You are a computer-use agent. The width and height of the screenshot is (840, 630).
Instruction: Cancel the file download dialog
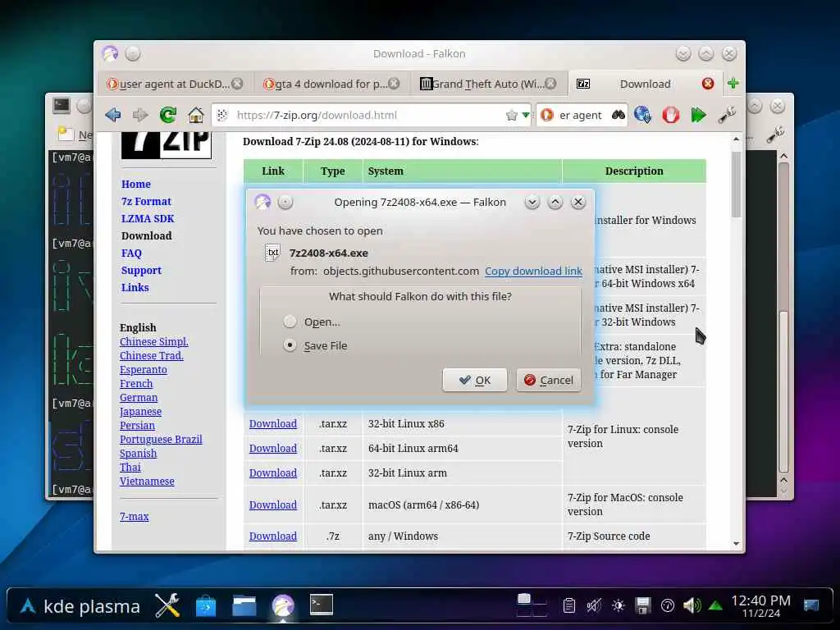pos(549,380)
